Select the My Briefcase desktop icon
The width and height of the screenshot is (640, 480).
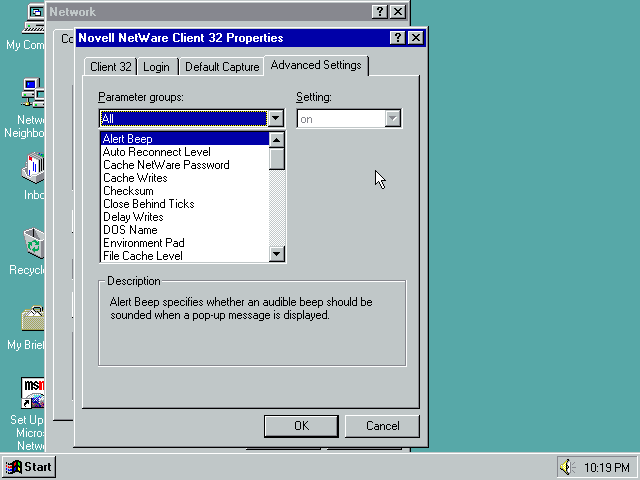click(33, 318)
